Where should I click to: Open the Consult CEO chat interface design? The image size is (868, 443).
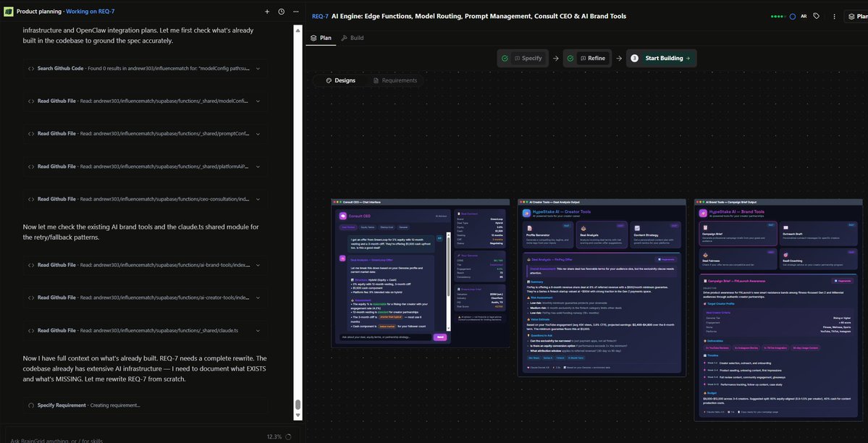click(x=420, y=273)
